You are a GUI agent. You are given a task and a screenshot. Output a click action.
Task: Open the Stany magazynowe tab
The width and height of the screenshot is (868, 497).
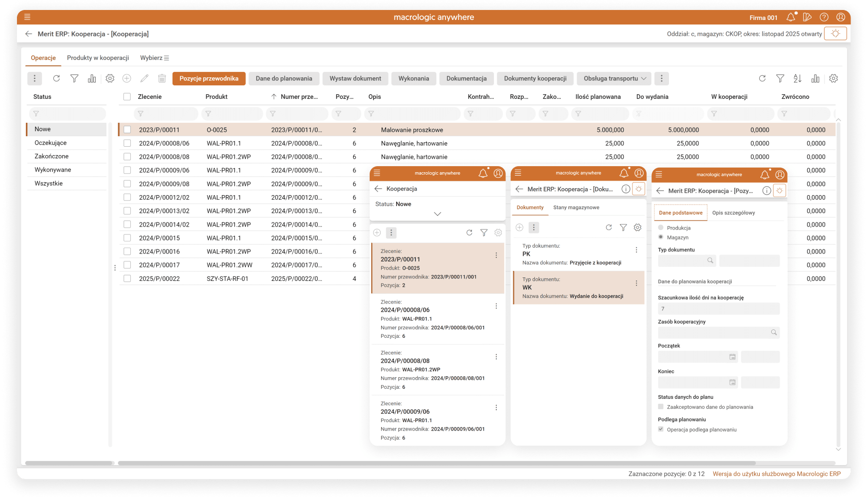tap(576, 208)
